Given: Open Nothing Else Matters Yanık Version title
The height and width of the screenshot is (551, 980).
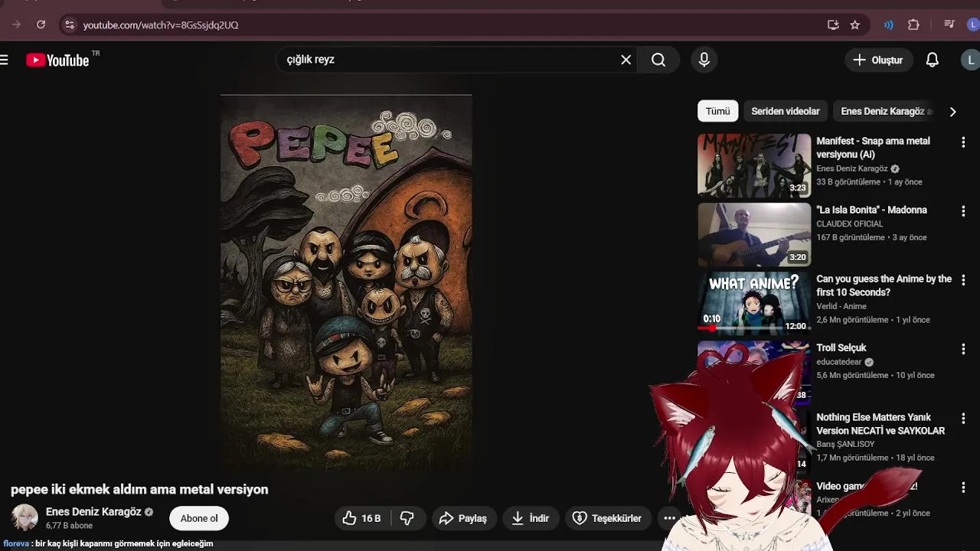Looking at the screenshot, I should point(880,424).
